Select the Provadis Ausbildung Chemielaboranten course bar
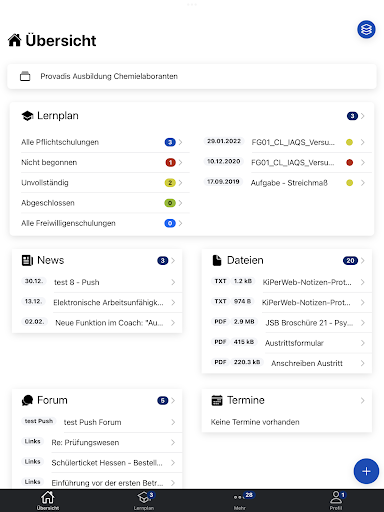384x512 pixels. [x=192, y=76]
